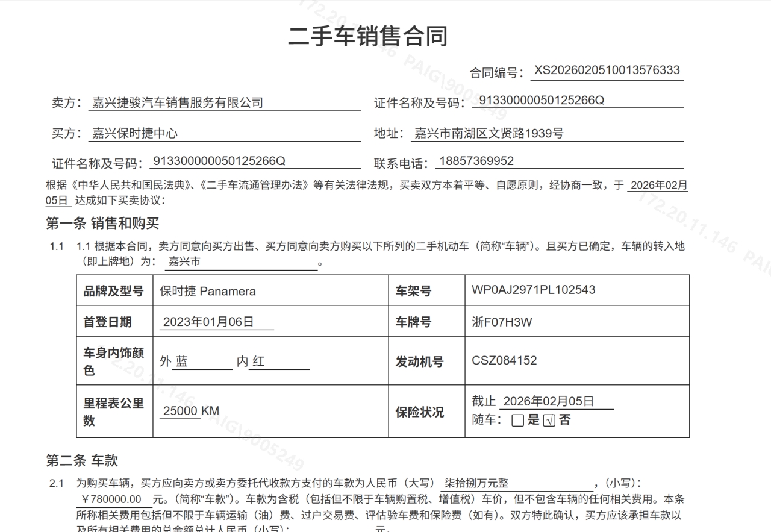Edit the 上牌地 field 嘉兴市

click(241, 262)
